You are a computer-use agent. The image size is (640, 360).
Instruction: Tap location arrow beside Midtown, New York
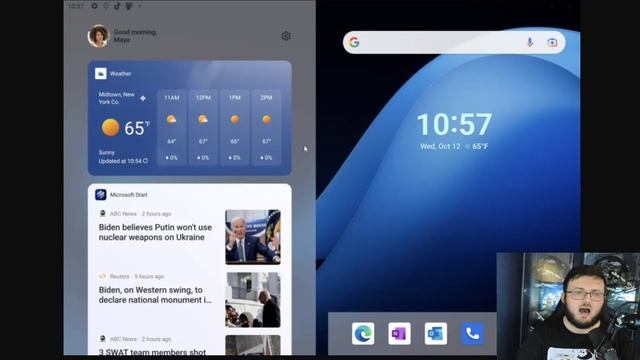[143, 98]
